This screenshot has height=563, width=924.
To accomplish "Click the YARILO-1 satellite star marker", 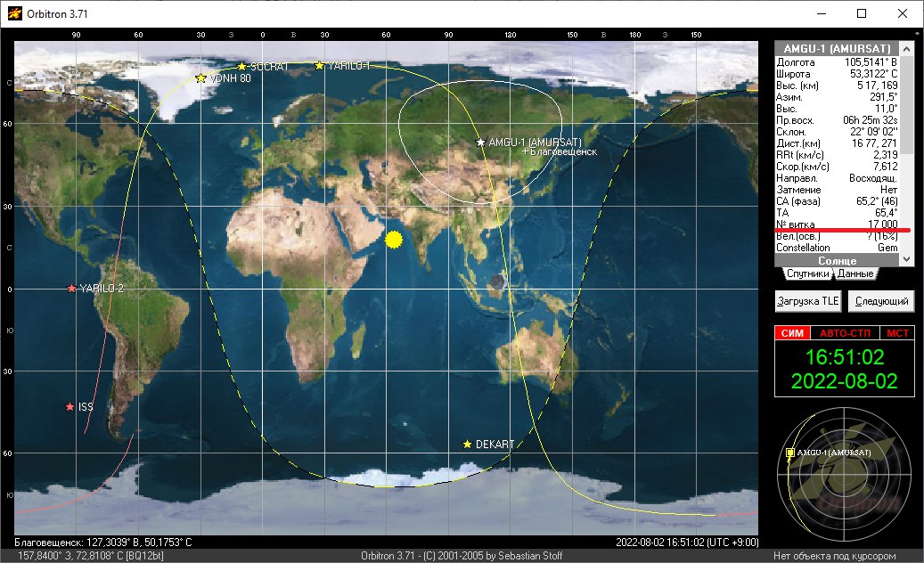I will pyautogui.click(x=319, y=66).
